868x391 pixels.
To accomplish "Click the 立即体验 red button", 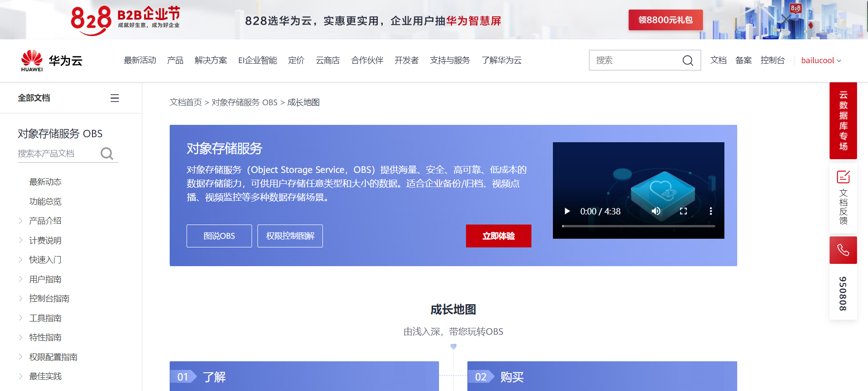I will point(498,236).
